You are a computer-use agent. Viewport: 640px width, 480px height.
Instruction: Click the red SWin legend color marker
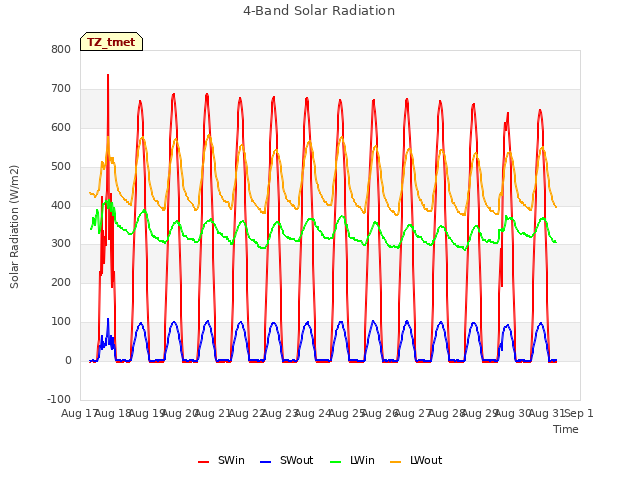[x=203, y=462]
